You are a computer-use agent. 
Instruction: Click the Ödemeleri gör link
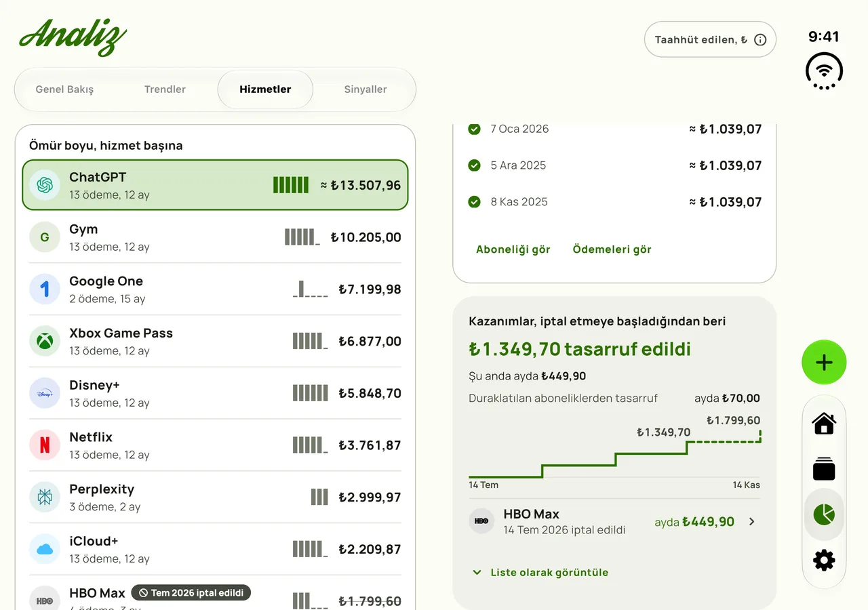[612, 249]
